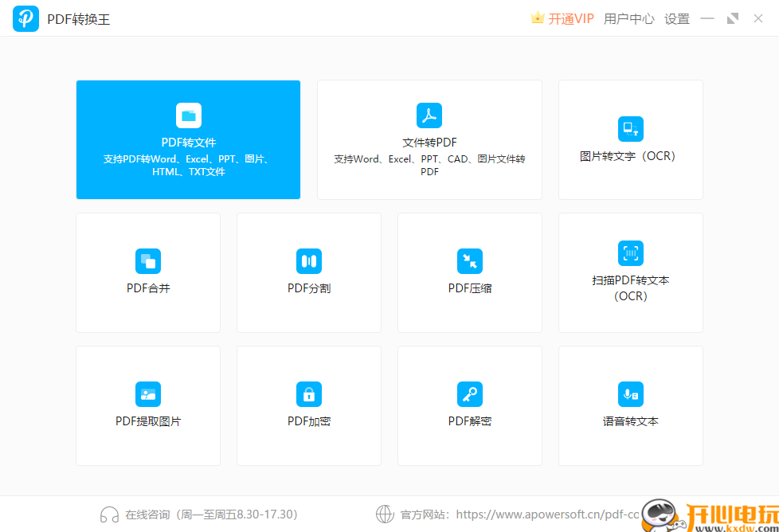Select the highlighted PDF转文件 tile
This screenshot has height=532, width=779.
tap(188, 139)
